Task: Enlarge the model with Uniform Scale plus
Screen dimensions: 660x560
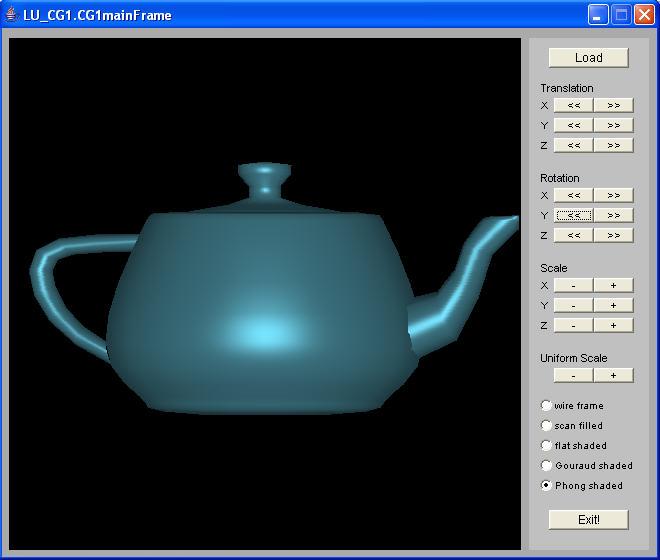Action: coord(613,376)
